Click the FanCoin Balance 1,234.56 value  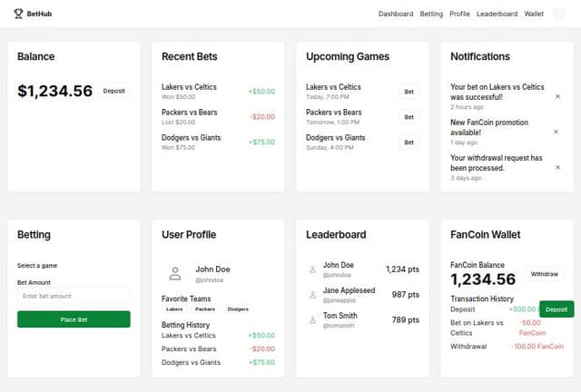pyautogui.click(x=483, y=279)
